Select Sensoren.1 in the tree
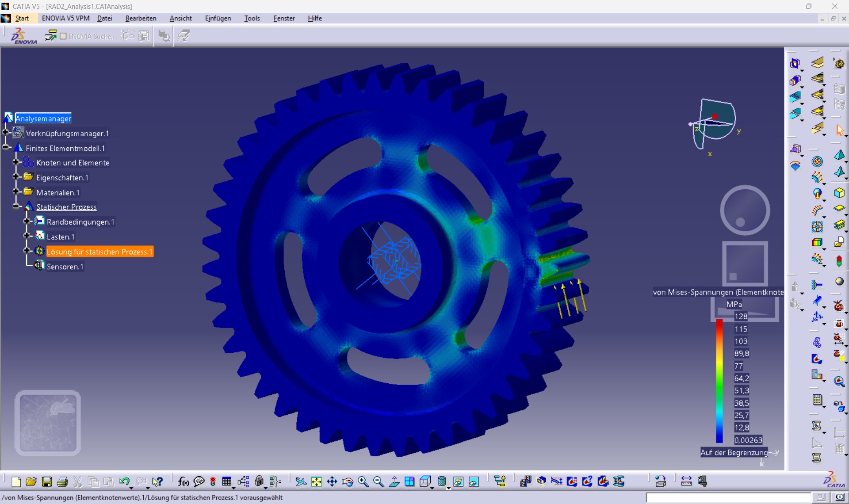849x504 pixels. pyautogui.click(x=65, y=267)
